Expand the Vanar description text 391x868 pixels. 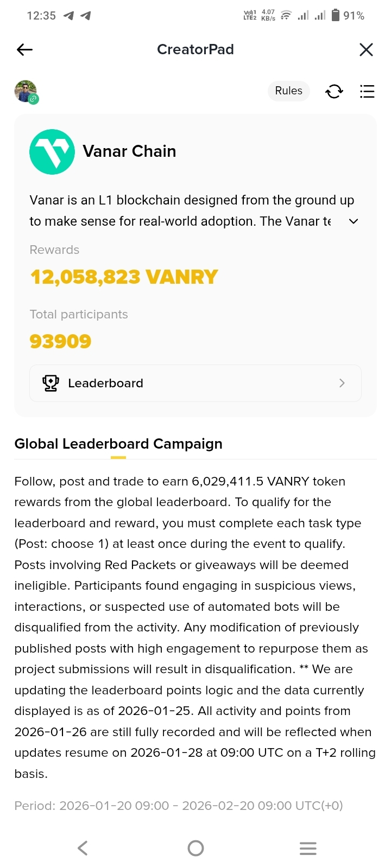tap(354, 221)
